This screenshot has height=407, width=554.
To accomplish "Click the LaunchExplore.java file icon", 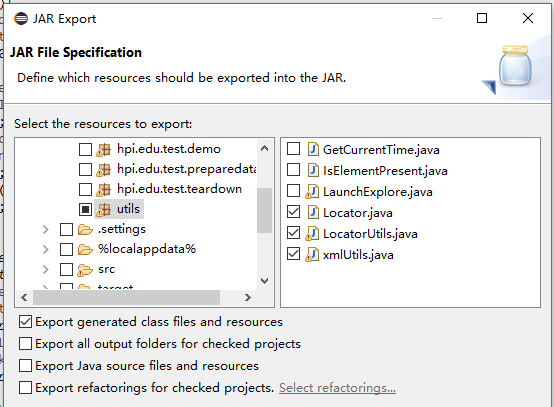I will point(312,191).
